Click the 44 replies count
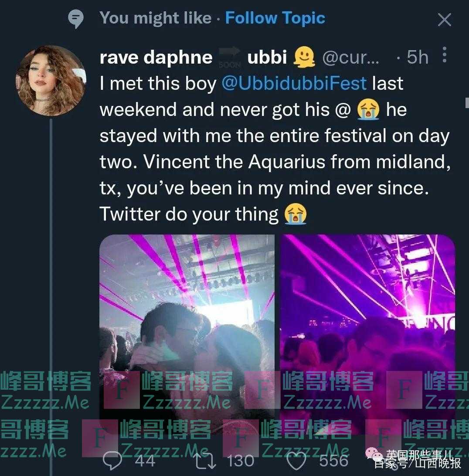The image size is (469, 476). 145,461
